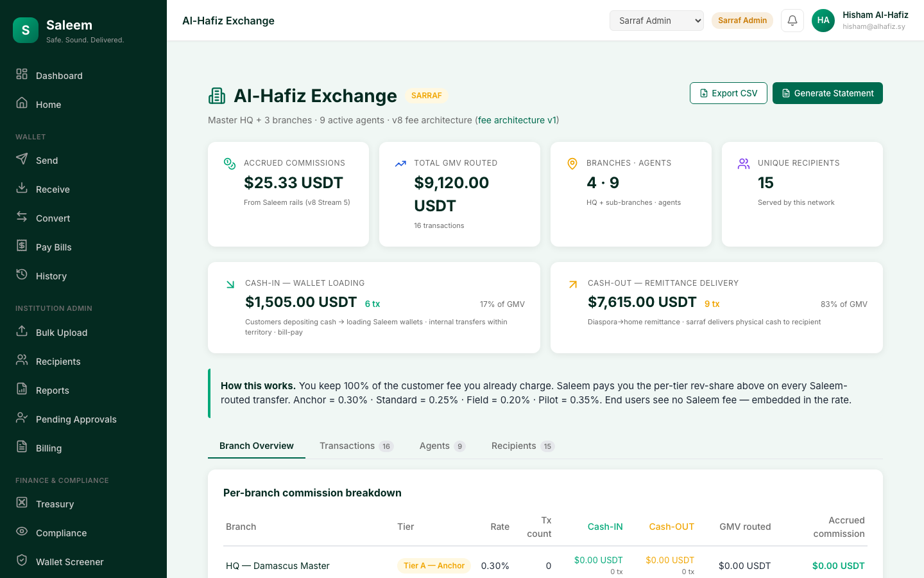Viewport: 924px width, 578px height.
Task: Open Dashboard grid icon in sidebar
Action: coord(22,74)
